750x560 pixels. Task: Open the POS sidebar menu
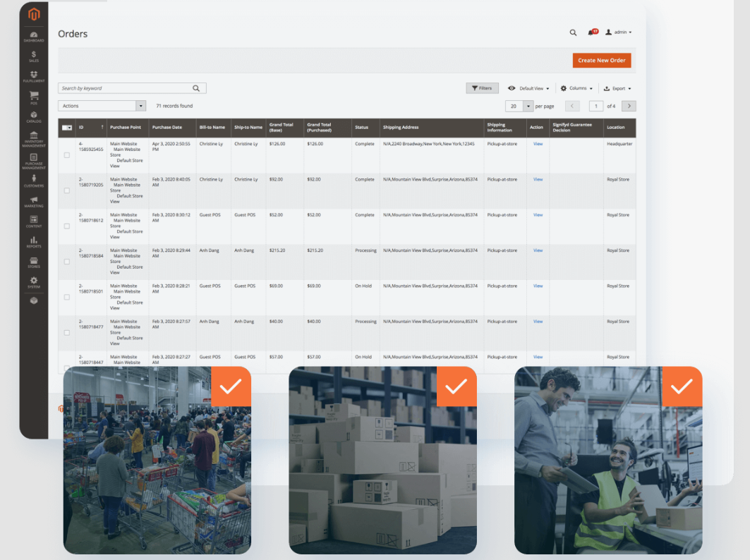pyautogui.click(x=33, y=97)
